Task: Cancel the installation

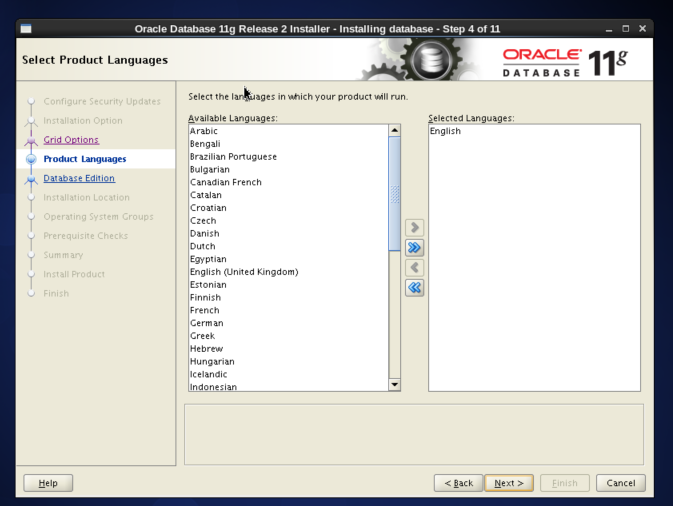Action: pyautogui.click(x=621, y=483)
